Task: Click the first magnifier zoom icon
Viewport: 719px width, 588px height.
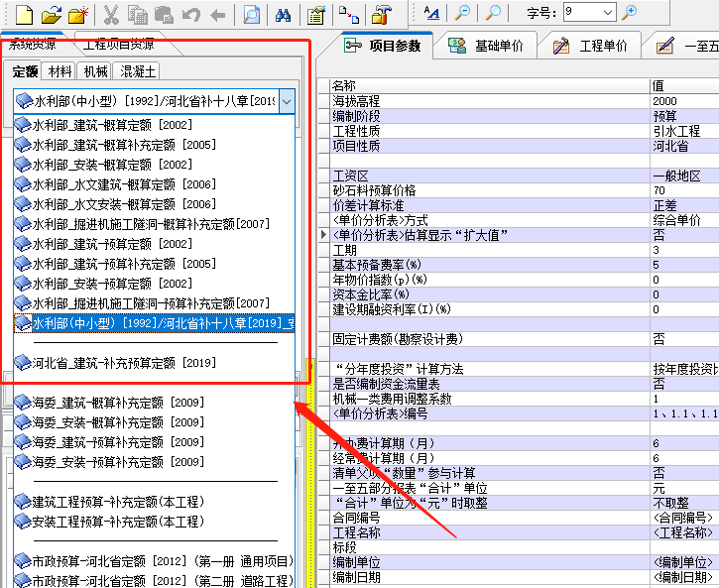Action: (462, 13)
